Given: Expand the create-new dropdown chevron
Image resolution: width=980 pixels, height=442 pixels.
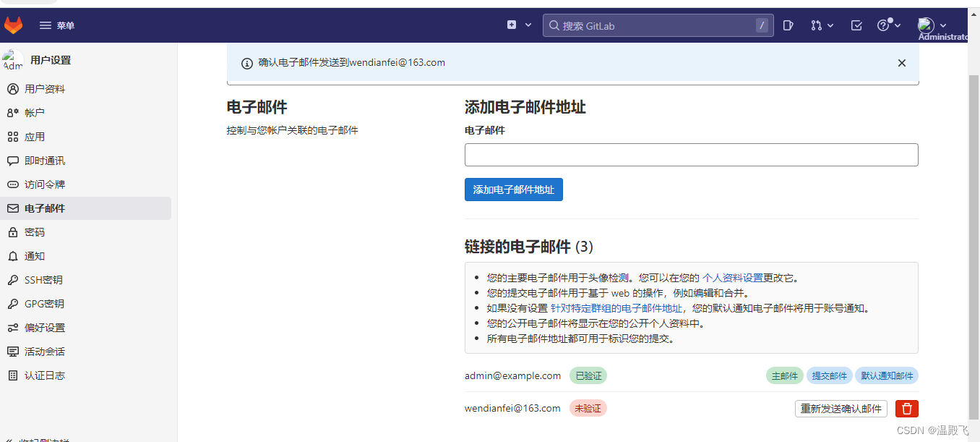Looking at the screenshot, I should pos(528,25).
